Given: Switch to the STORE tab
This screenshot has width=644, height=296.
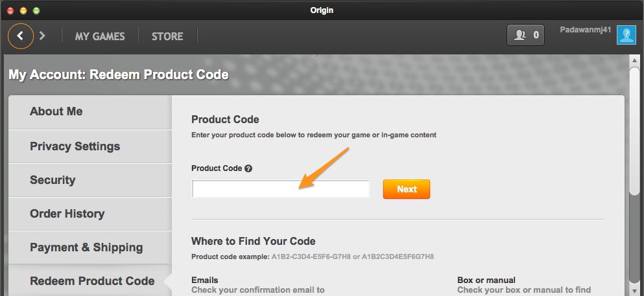Looking at the screenshot, I should click(x=167, y=36).
